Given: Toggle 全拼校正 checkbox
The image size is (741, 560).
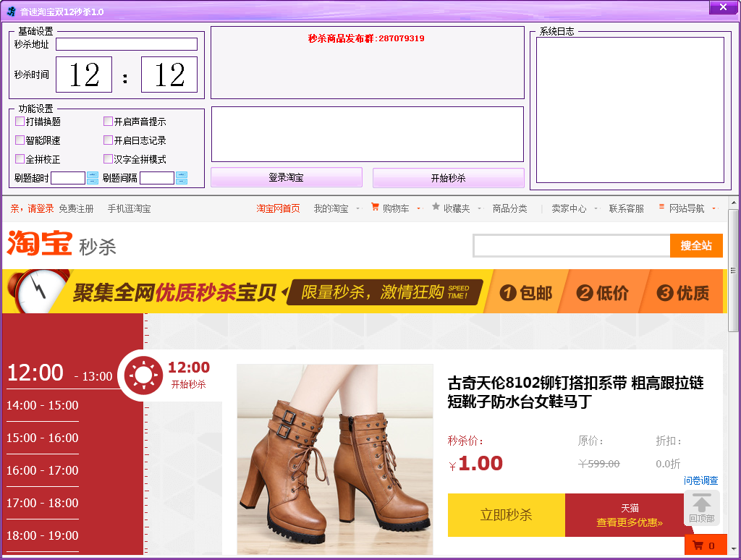Looking at the screenshot, I should coord(20,158).
